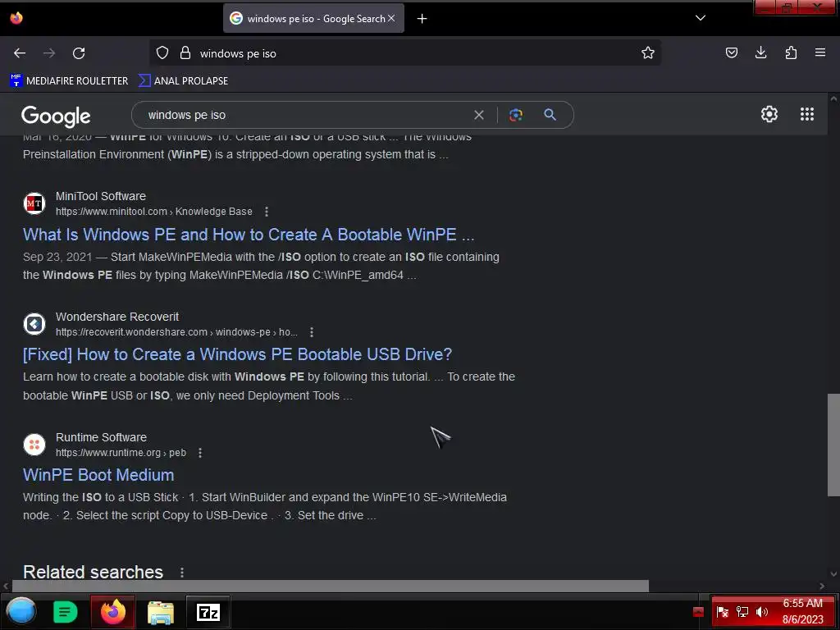Open the WinPE Boot Medium link
Image resolution: width=840 pixels, height=630 pixels.
pos(98,475)
